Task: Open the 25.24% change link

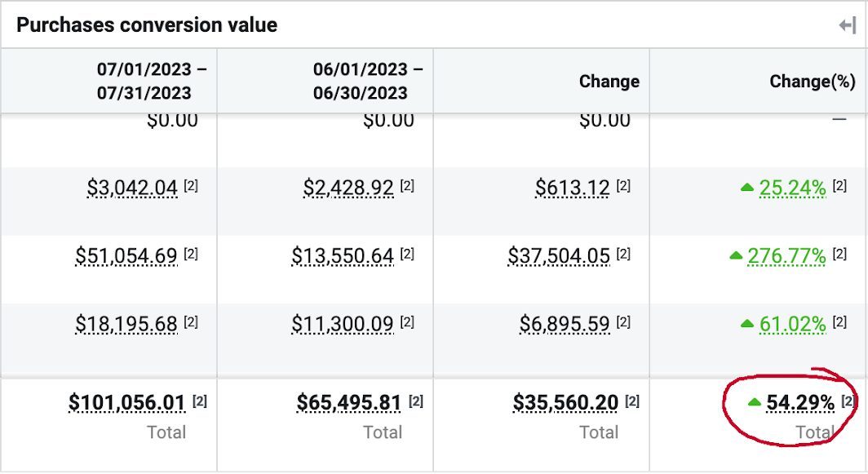Action: click(792, 188)
